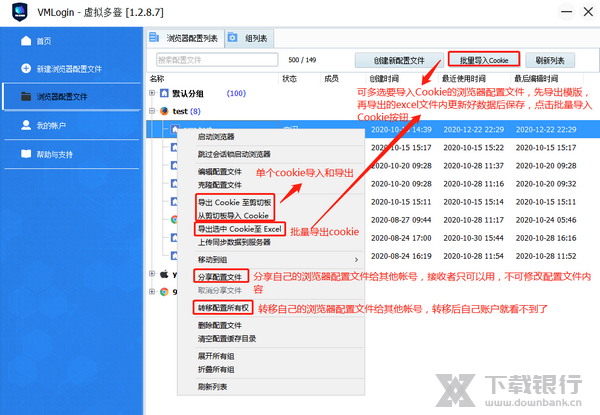Choose 刷新列表 at the context menu bottom
600x415 pixels.
pos(212,387)
